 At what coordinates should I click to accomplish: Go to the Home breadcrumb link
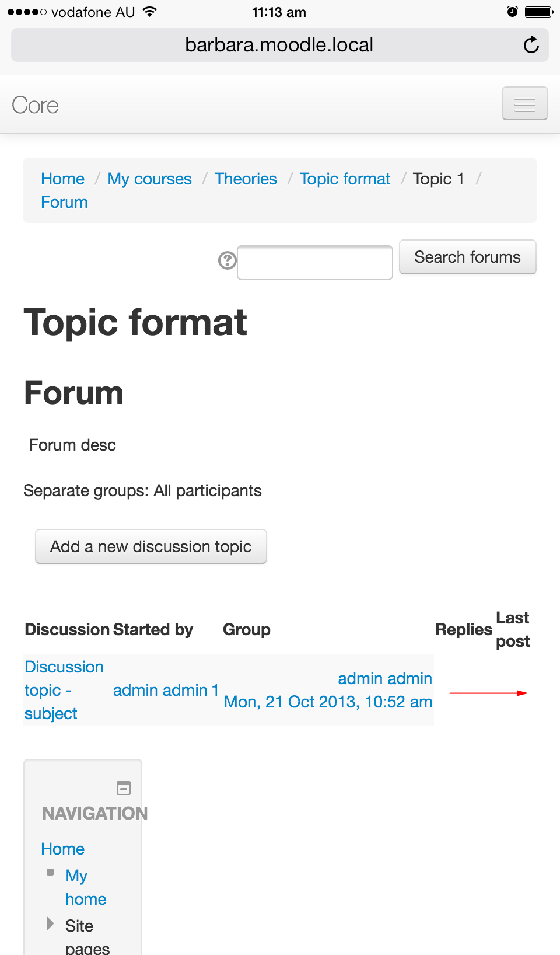click(63, 179)
